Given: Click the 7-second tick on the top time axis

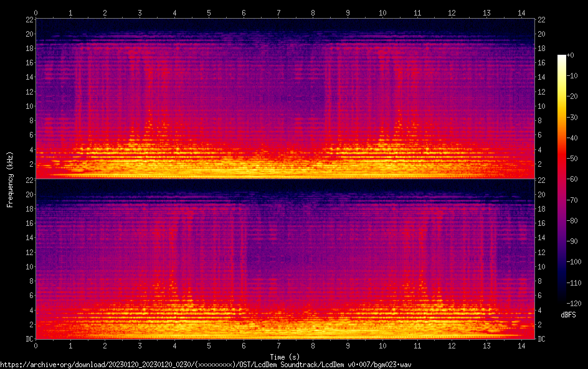Looking at the screenshot, I should pos(278,12).
